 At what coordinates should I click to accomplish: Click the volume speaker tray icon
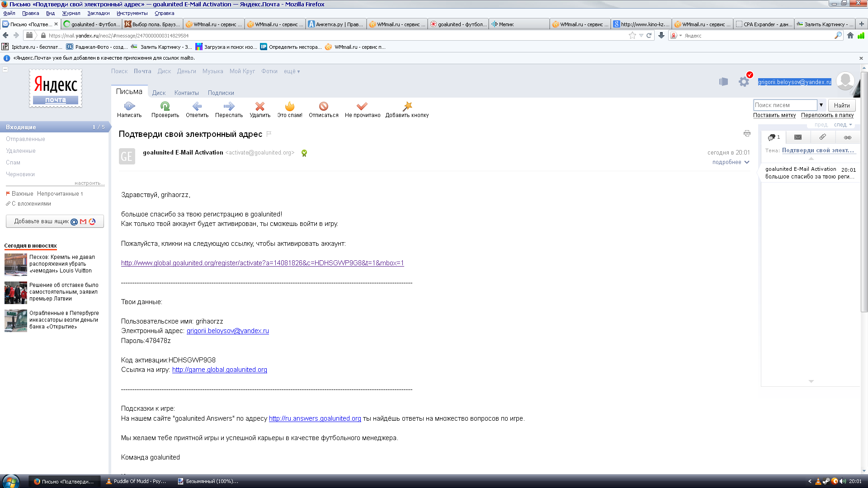point(843,481)
